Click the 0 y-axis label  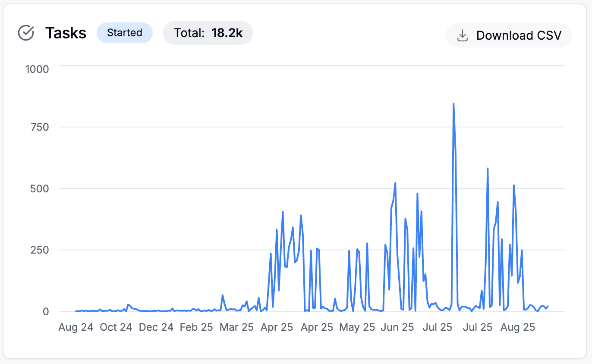point(46,311)
